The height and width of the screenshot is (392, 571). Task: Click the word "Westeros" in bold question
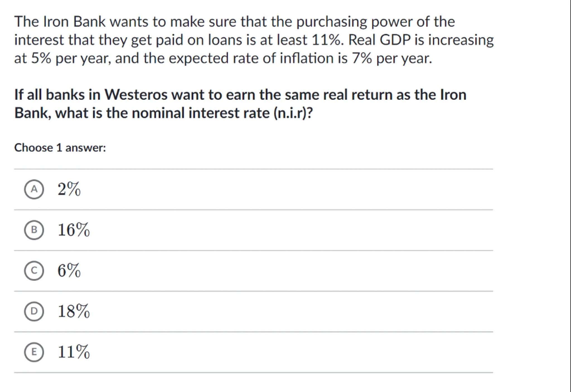136,95
